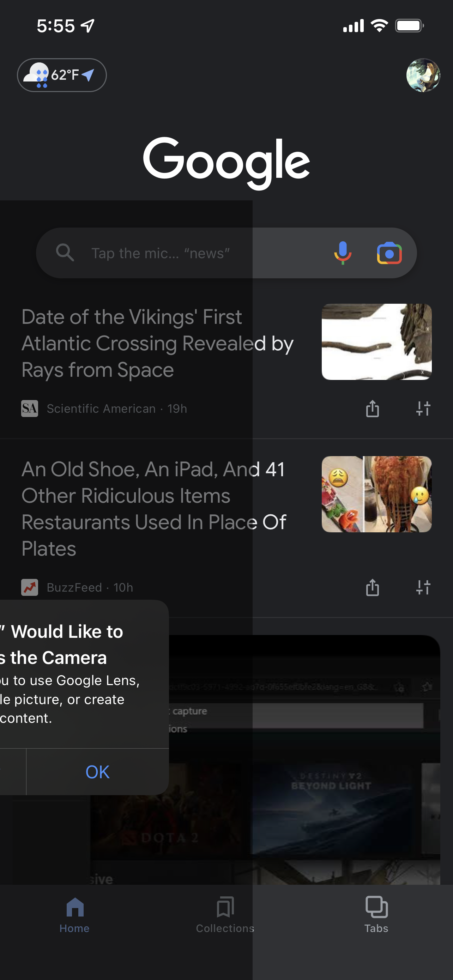Share the Scientific American Vikings article
The width and height of the screenshot is (453, 980).
[x=372, y=409]
